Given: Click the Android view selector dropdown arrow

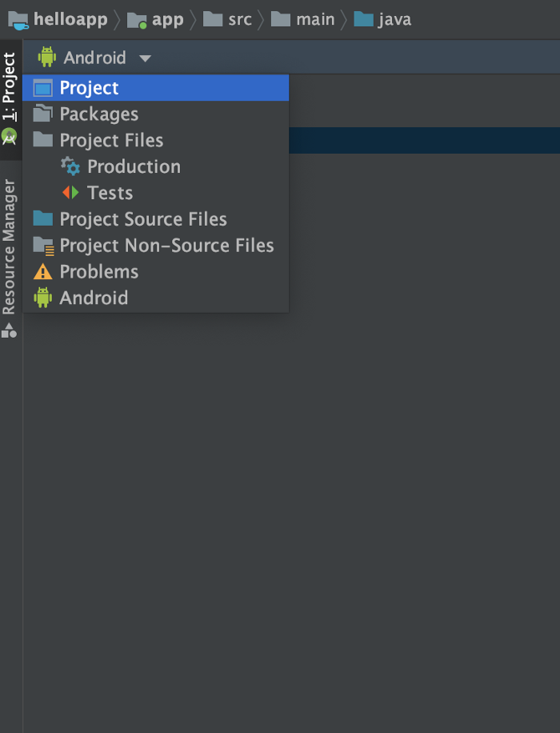Looking at the screenshot, I should click(145, 58).
